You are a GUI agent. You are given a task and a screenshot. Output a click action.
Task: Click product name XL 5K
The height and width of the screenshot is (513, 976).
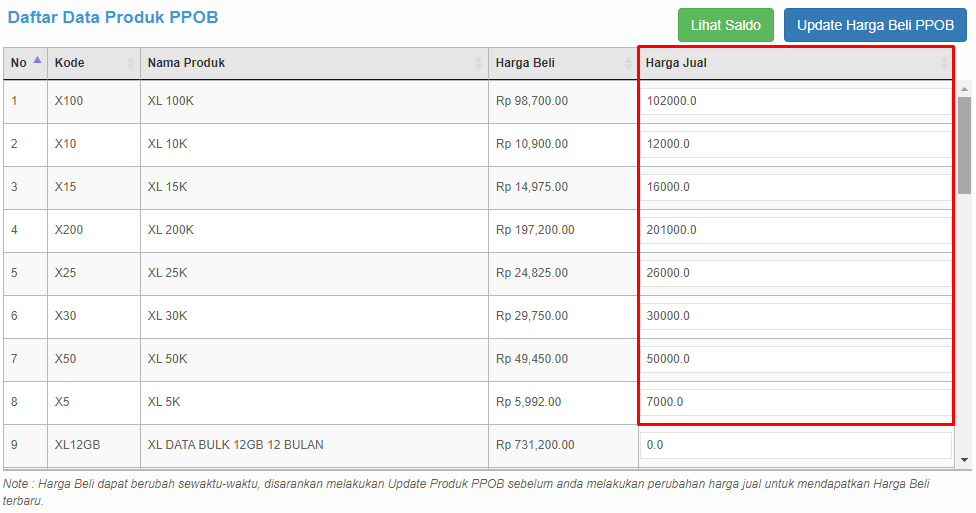pyautogui.click(x=164, y=402)
